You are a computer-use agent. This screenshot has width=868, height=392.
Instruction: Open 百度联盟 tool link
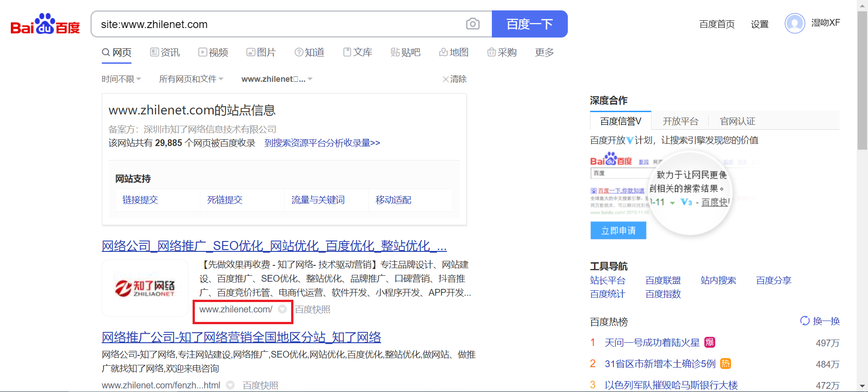(663, 280)
